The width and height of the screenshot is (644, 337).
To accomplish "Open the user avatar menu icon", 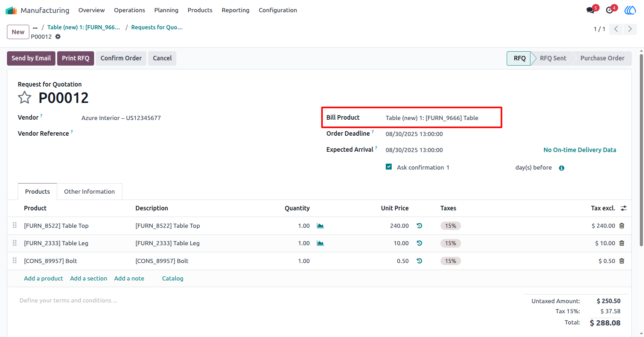I will click(x=630, y=10).
